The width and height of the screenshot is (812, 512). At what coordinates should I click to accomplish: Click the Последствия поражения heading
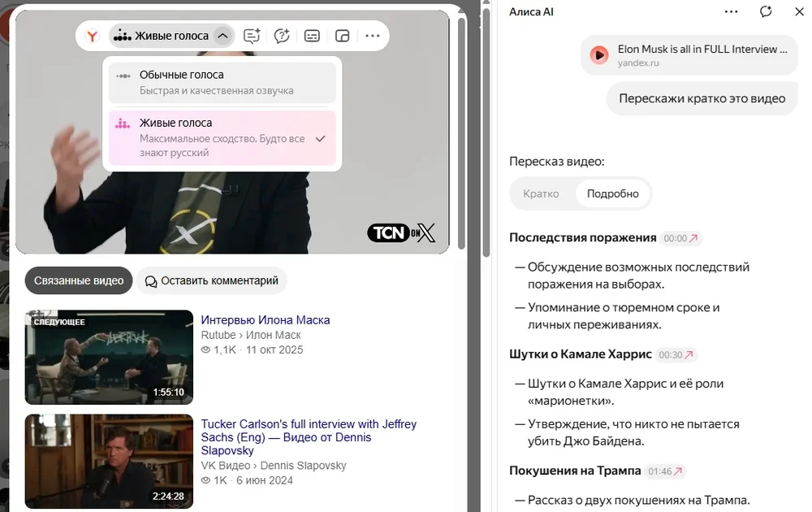[582, 238]
